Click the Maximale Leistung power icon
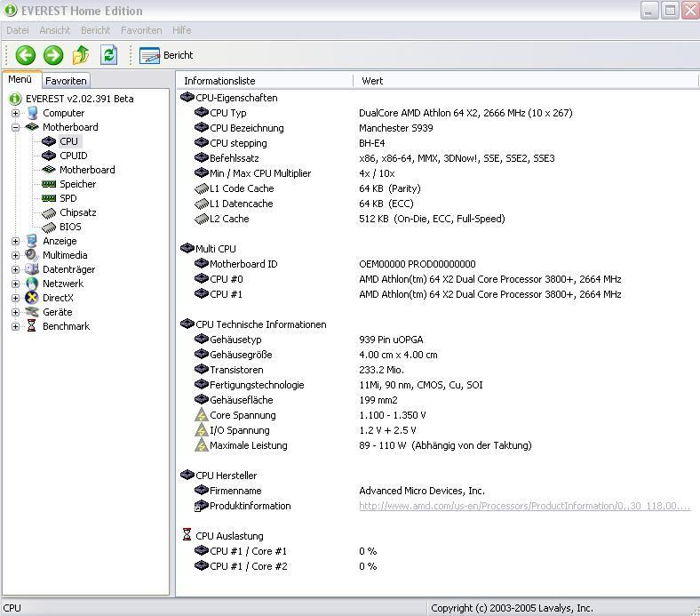Screen dimensions: 700x616 tap(202, 445)
